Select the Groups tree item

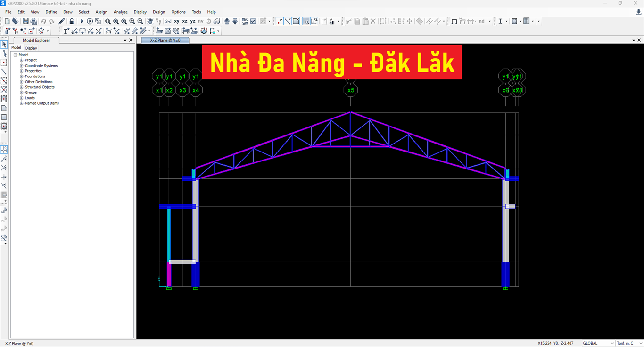[x=31, y=93]
